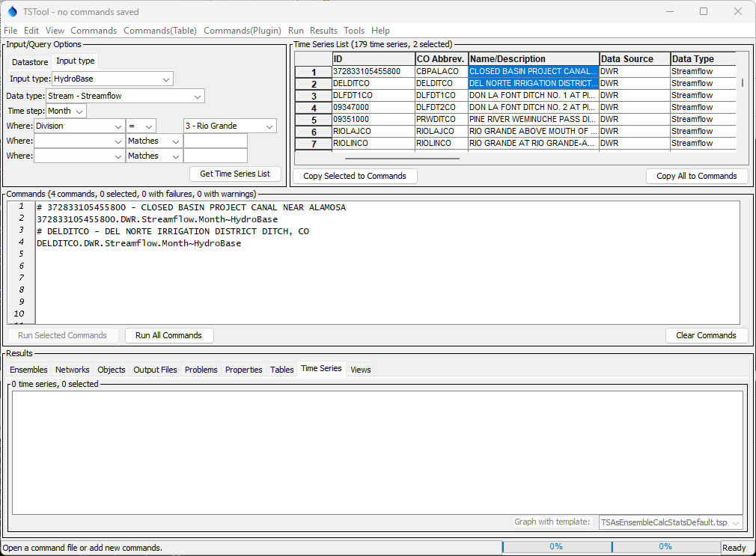756x556 pixels.
Task: Open the third row Matches operator dropdown
Action: pos(153,156)
